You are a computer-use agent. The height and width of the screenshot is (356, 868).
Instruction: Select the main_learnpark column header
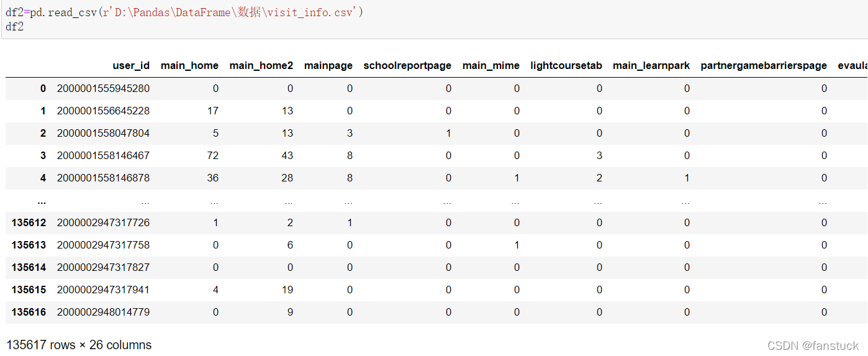(651, 65)
